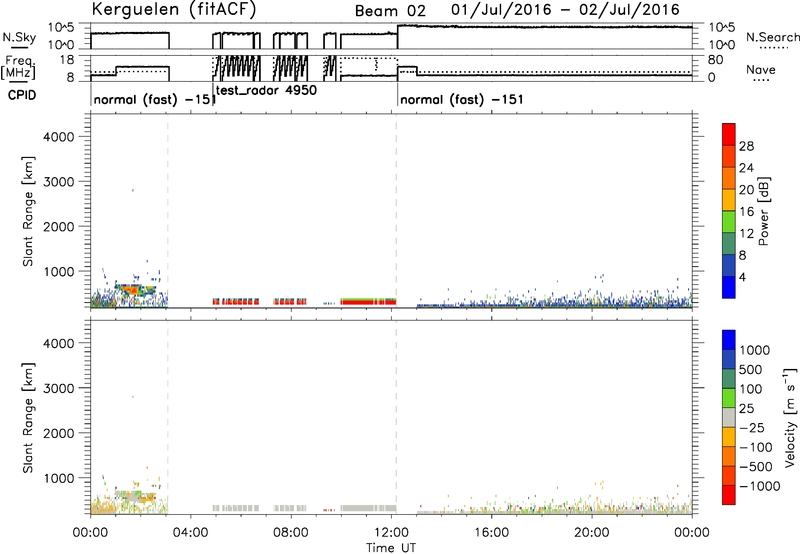Viewport: 800px width, 554px height.
Task: Click the '3000' tick in the velocity panel
Action: pyautogui.click(x=59, y=388)
